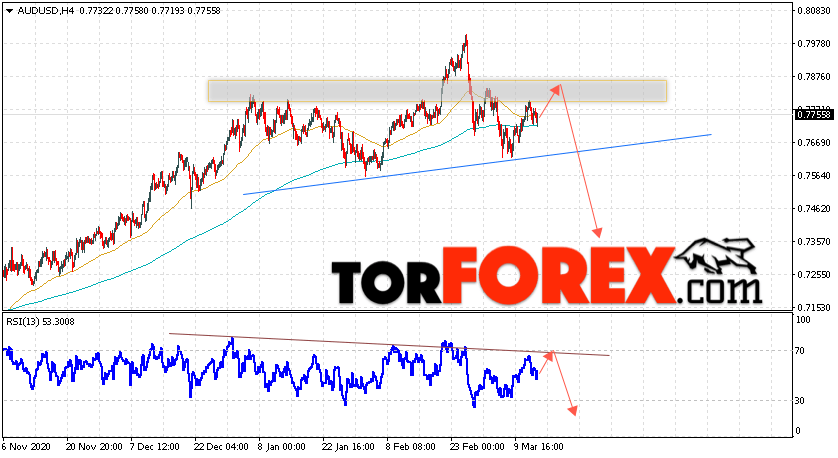Click the 0.75640 price axis label

tap(814, 176)
